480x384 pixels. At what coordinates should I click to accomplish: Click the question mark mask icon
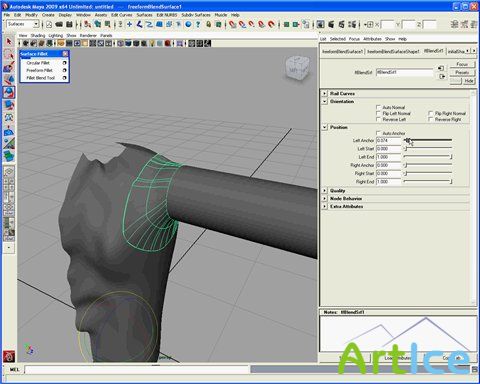[198, 24]
